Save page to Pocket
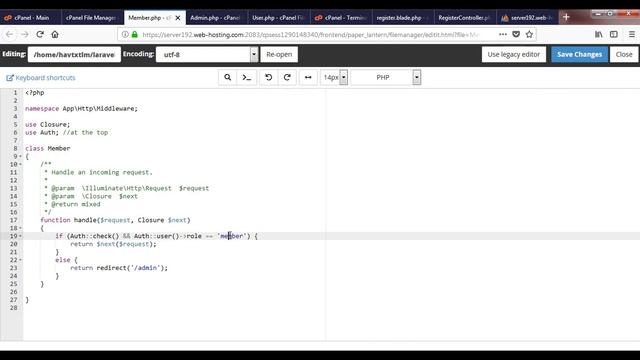Viewport: 640px width, 360px height. click(x=516, y=35)
